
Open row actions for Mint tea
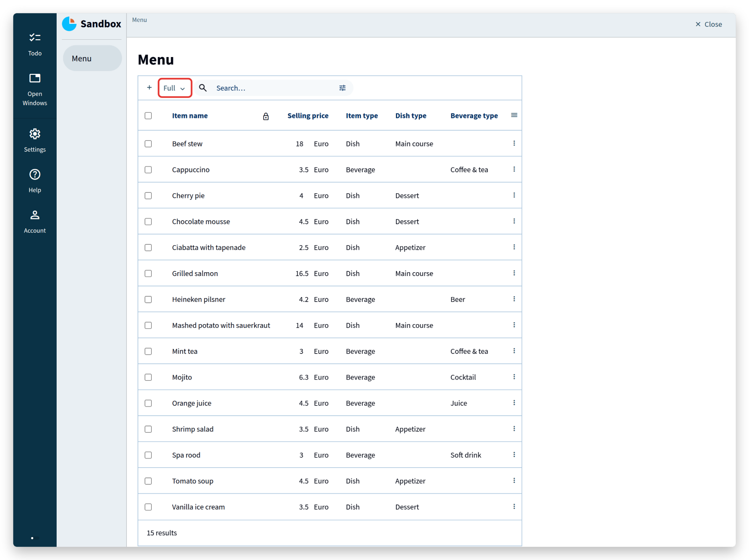pyautogui.click(x=514, y=351)
